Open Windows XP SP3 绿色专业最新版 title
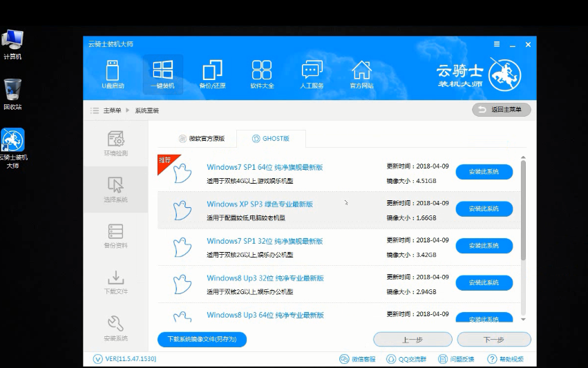The image size is (588, 368). (x=260, y=204)
